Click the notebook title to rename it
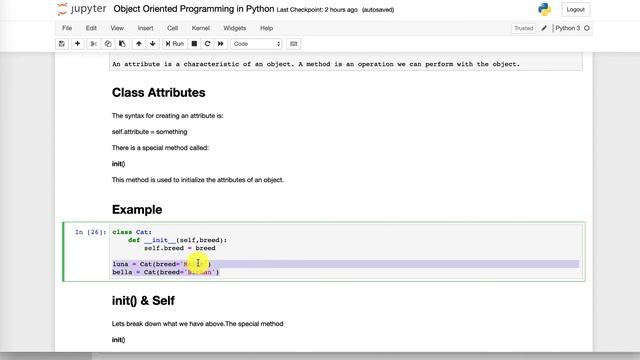The width and height of the screenshot is (640, 360). click(x=194, y=9)
